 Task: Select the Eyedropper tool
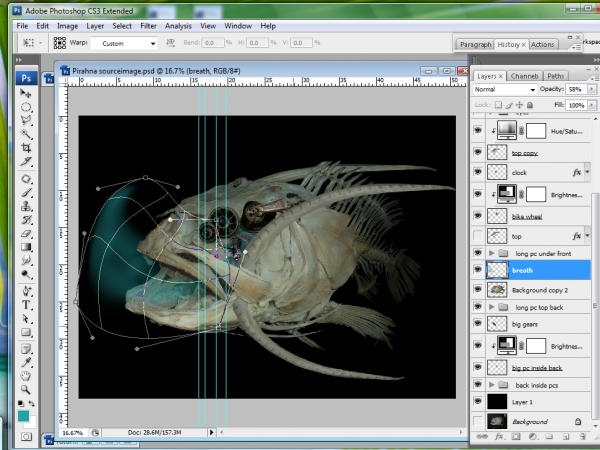pyautogui.click(x=26, y=362)
